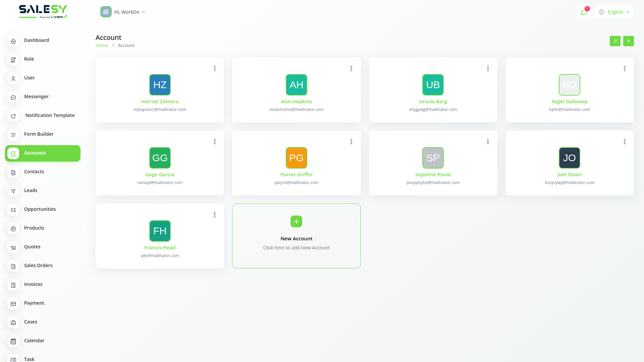
Task: Open the English language dropdown
Action: pos(614,12)
